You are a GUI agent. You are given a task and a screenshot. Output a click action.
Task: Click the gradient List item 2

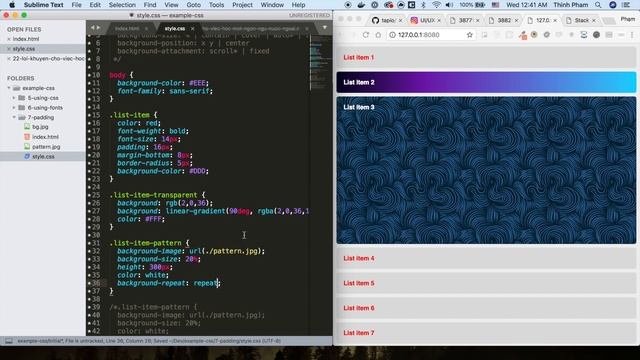coord(486,82)
